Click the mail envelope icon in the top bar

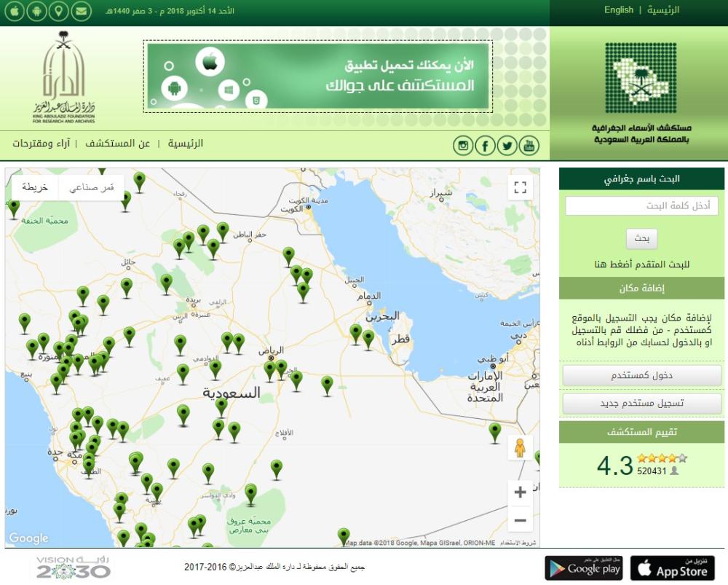click(81, 12)
